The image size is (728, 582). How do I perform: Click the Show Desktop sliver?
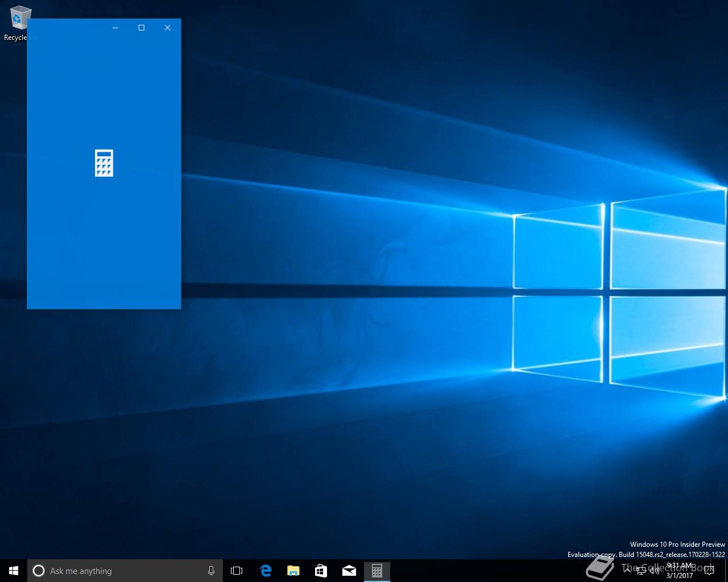726,571
